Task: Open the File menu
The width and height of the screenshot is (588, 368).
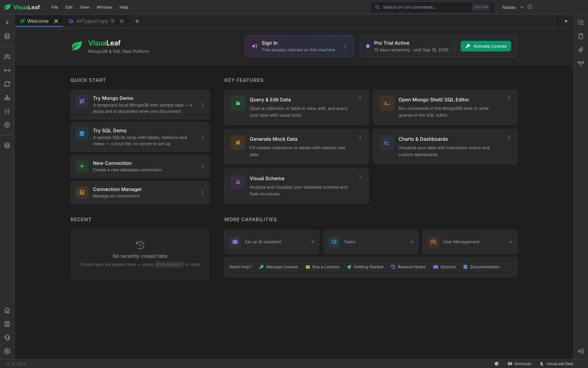Action: 55,7
